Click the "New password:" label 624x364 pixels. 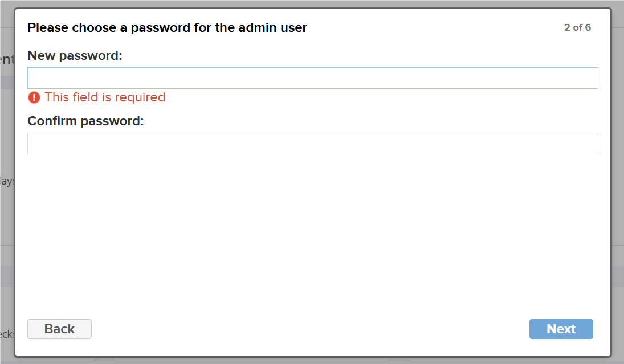[75, 56]
